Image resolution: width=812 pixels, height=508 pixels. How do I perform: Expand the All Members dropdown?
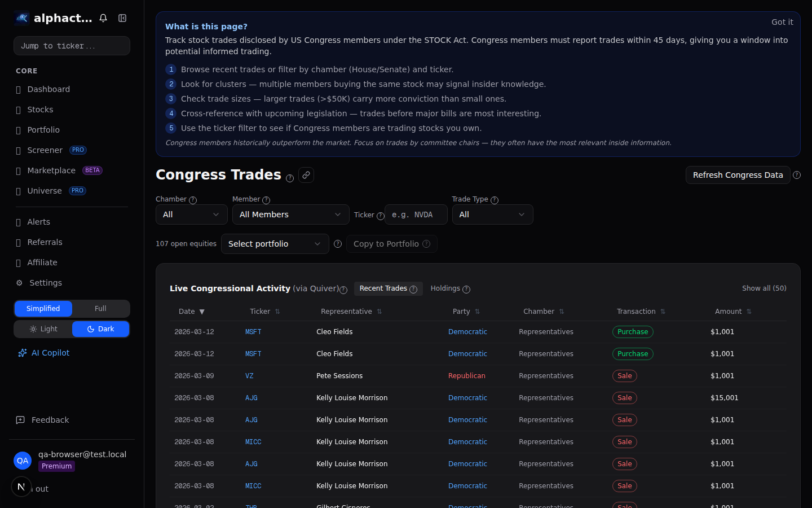[x=290, y=214]
